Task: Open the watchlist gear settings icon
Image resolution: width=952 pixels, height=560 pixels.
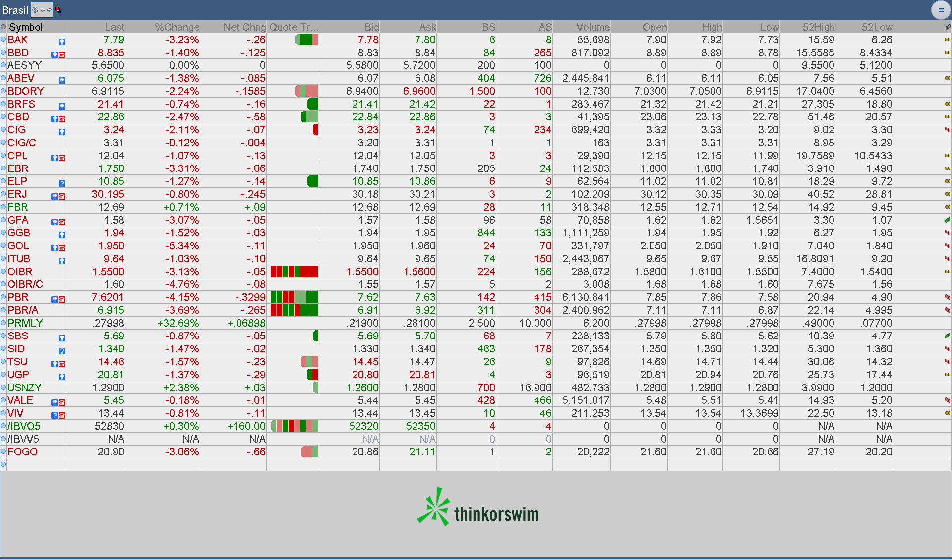Action: coord(35,10)
